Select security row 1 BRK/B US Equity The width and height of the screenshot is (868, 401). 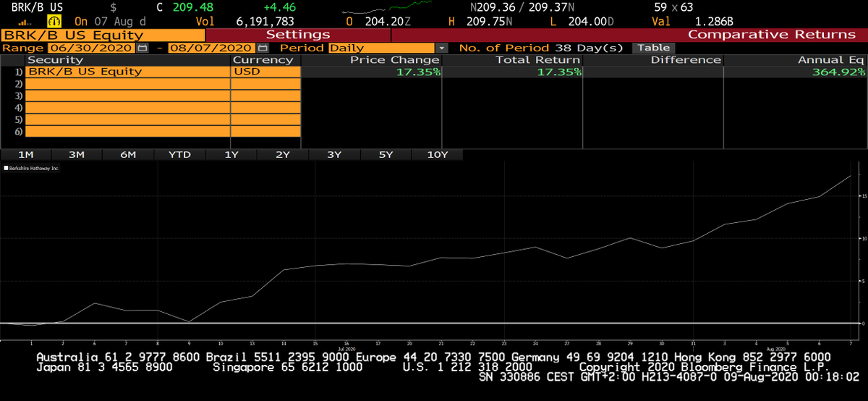pos(127,72)
